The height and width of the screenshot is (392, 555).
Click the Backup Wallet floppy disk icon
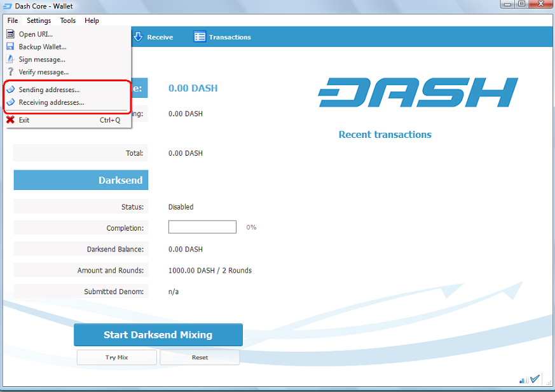(11, 46)
